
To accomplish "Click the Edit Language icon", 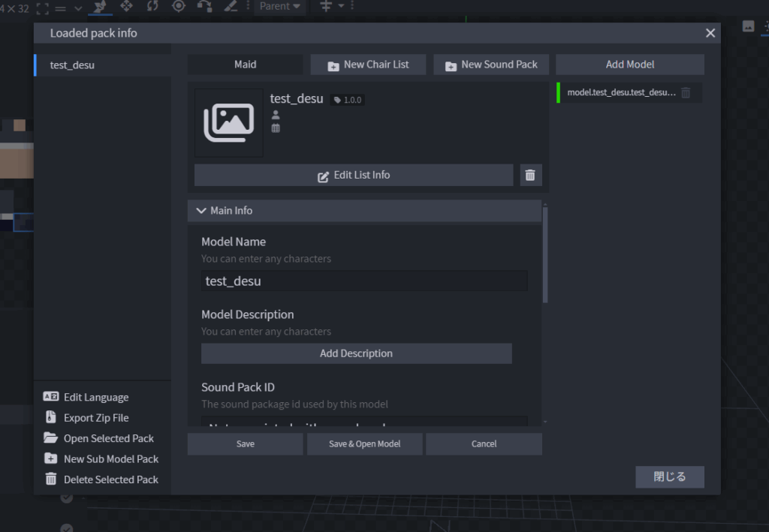I will click(51, 398).
